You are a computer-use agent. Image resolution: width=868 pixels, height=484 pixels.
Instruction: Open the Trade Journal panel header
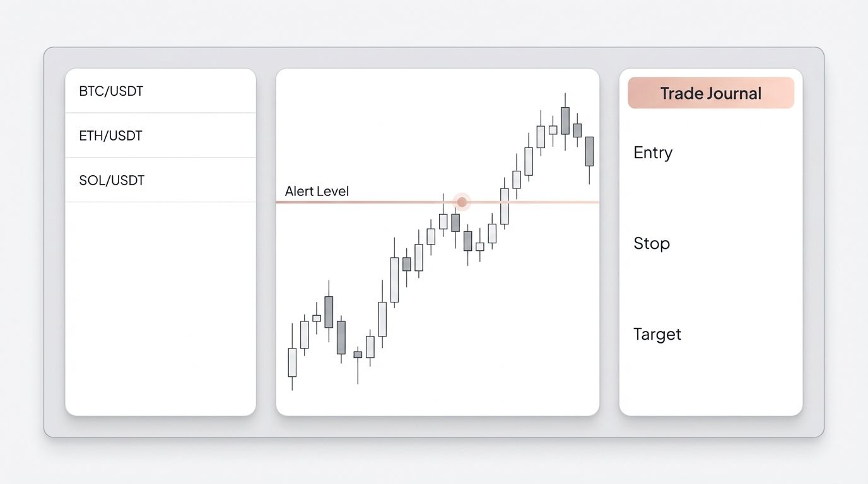point(710,93)
